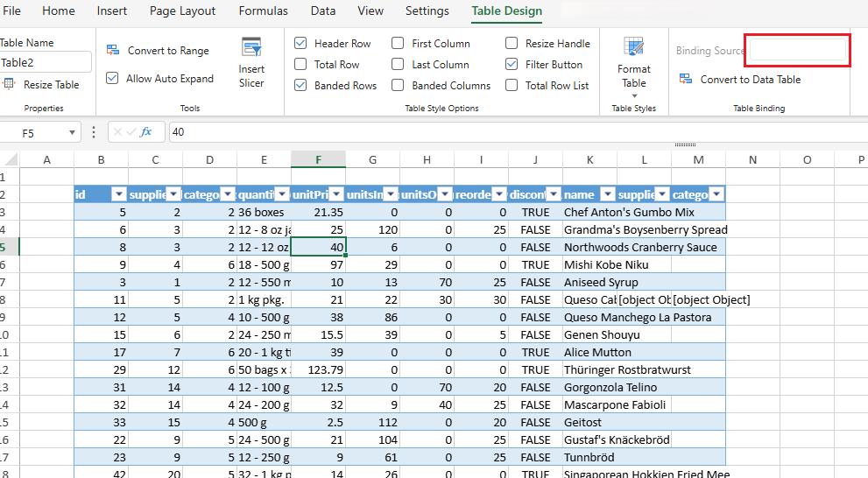
Task: Enable the Resize Handle checkbox
Action: [x=512, y=43]
